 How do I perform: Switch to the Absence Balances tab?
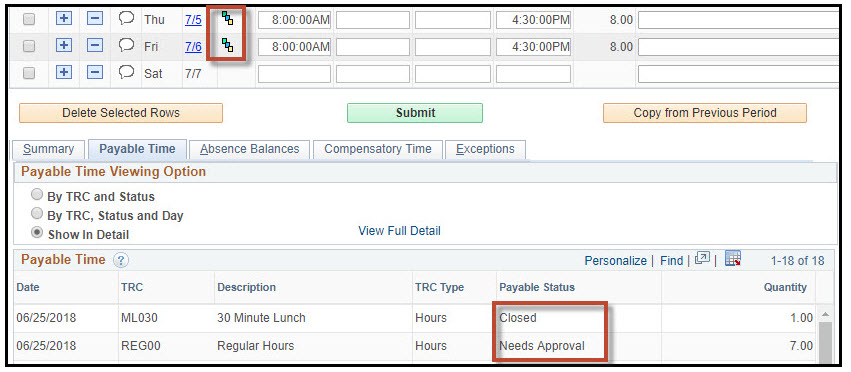(x=249, y=149)
